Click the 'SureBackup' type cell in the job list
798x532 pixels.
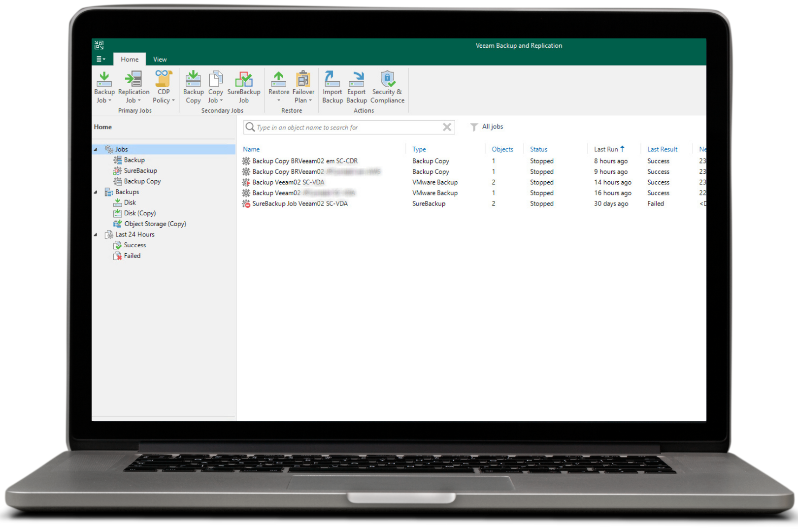pyautogui.click(x=429, y=203)
